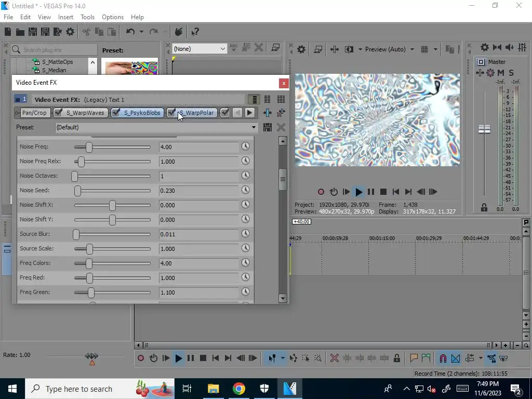Toggle the partly hidden plug-in checkbox after S_WarpPolar
532x399 pixels.
click(224, 113)
